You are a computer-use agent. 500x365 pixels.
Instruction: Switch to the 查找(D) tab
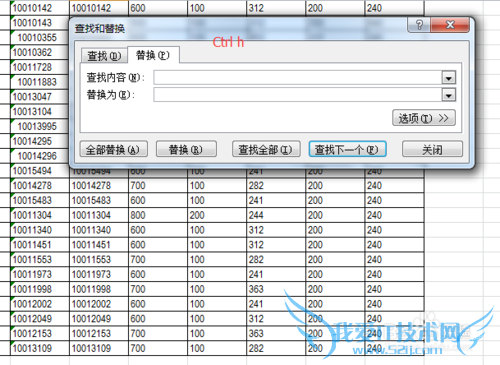pyautogui.click(x=104, y=56)
